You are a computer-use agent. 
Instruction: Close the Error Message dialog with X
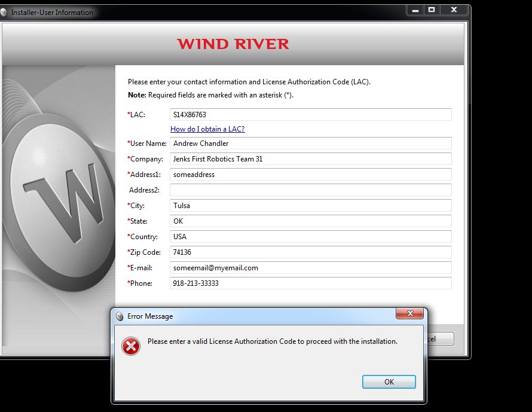[410, 313]
